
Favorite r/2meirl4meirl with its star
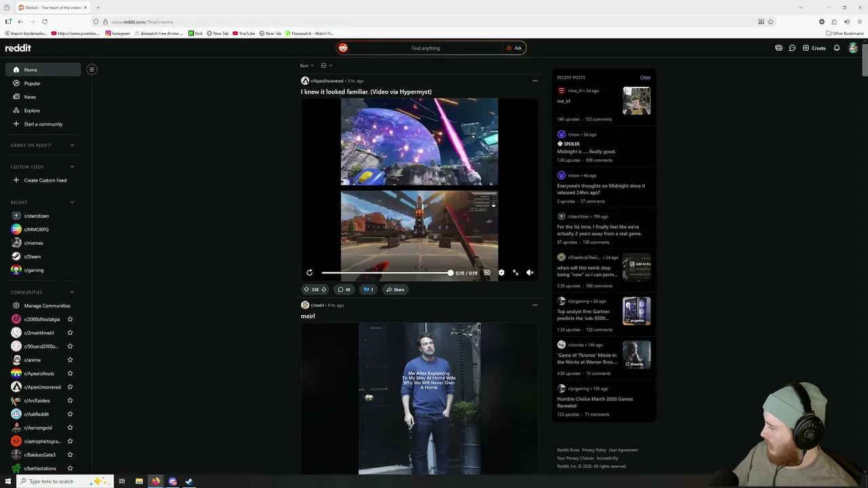[70, 333]
